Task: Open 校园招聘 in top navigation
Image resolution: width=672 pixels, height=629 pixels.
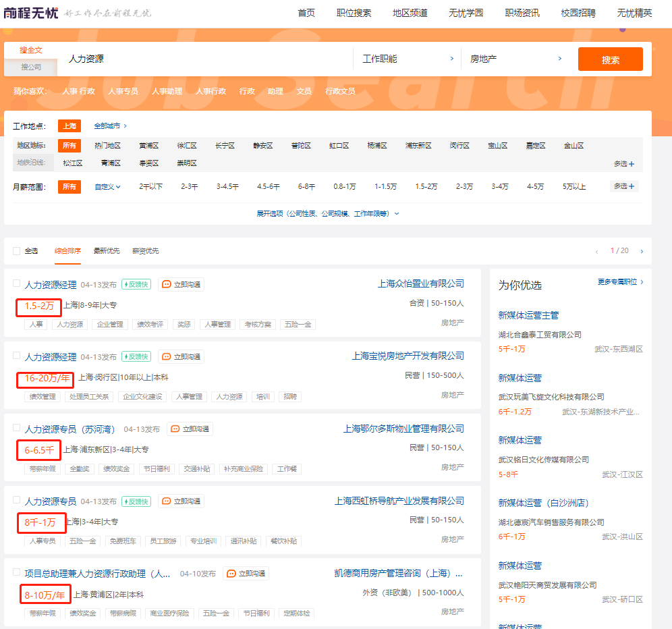Action: click(x=578, y=13)
